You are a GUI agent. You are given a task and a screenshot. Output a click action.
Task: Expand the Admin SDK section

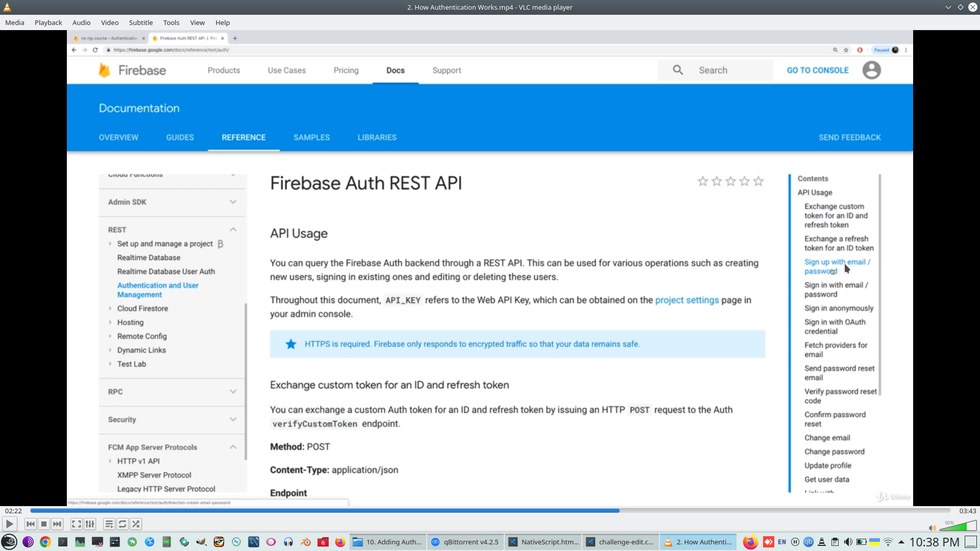[233, 202]
